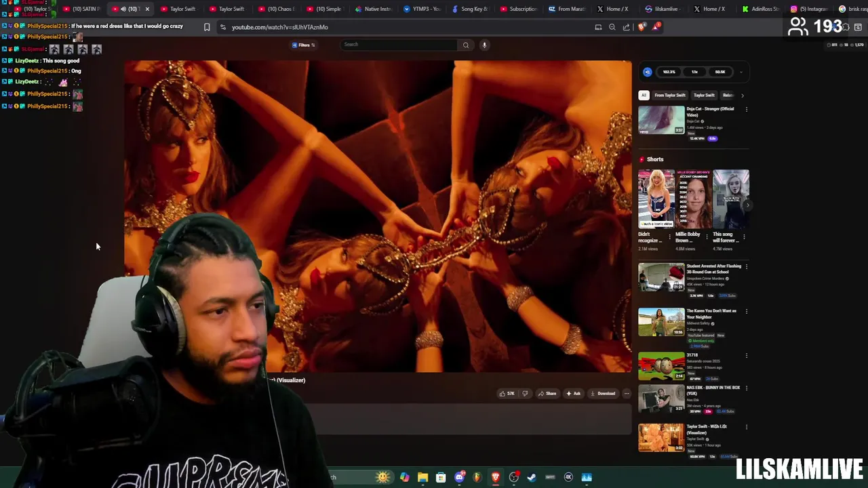Click the browser address bar URL

click(x=280, y=27)
